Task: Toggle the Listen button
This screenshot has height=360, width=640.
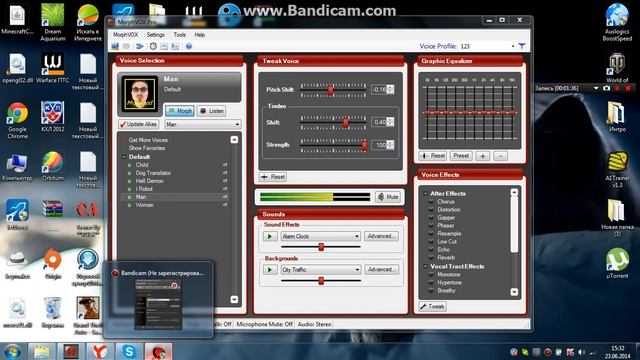Action: [x=211, y=111]
